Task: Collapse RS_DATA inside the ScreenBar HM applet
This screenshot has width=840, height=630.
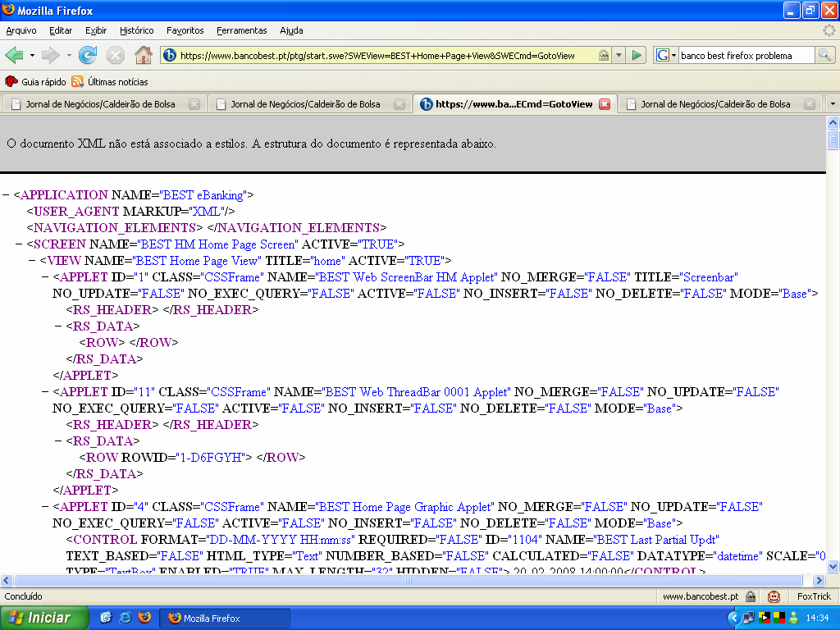Action: pos(58,326)
